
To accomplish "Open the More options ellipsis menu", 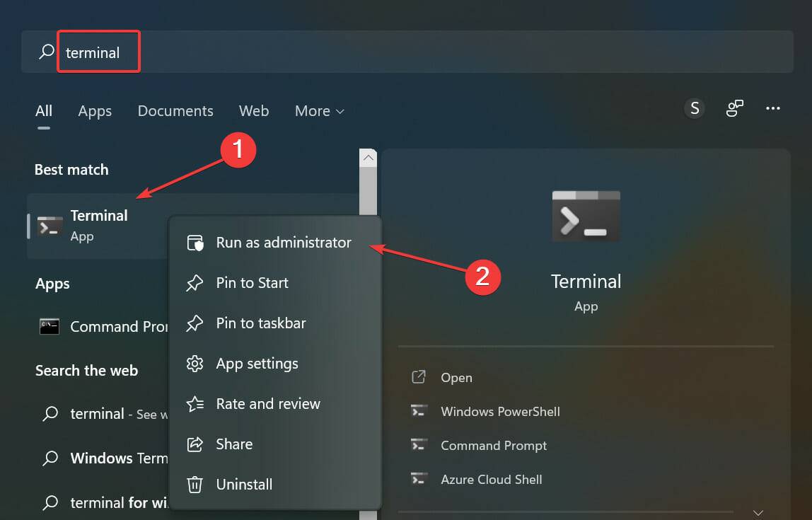I will click(772, 108).
